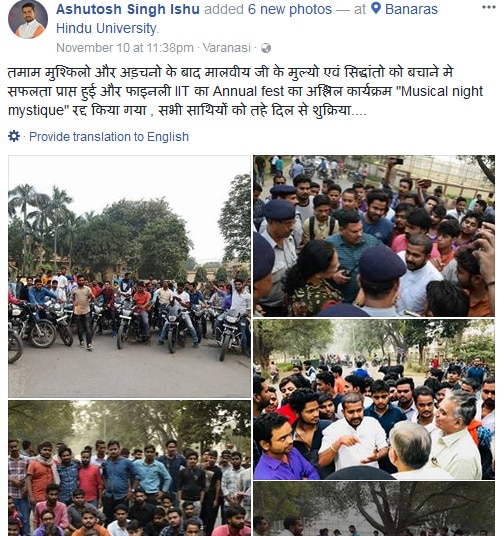Open the post options three-dot menu
Viewport: 504px width, 536px height.
[488, 8]
